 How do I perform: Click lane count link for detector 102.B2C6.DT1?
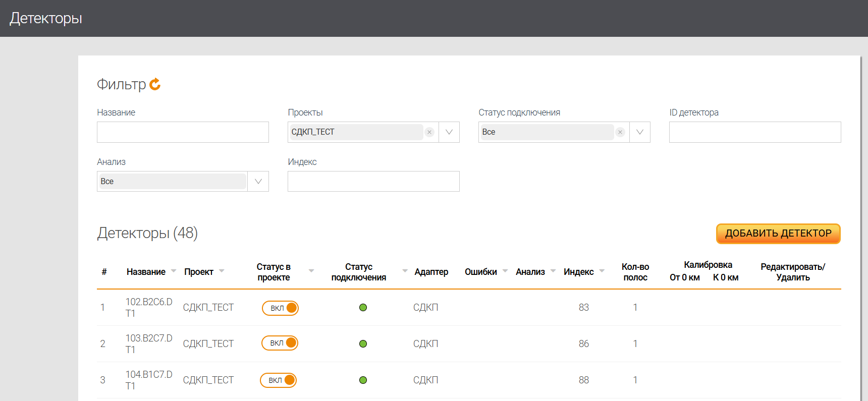click(x=635, y=307)
